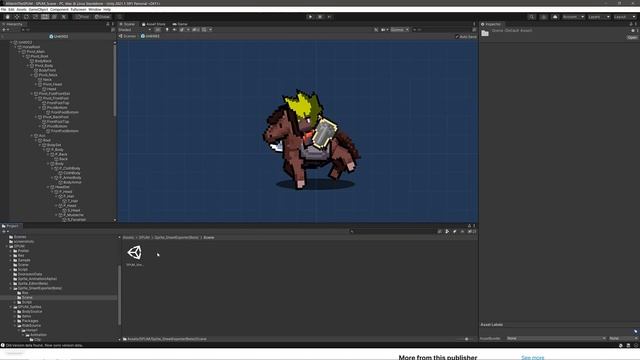Open the Cloud services icon
This screenshot has height=360, width=640.
click(x=555, y=17)
